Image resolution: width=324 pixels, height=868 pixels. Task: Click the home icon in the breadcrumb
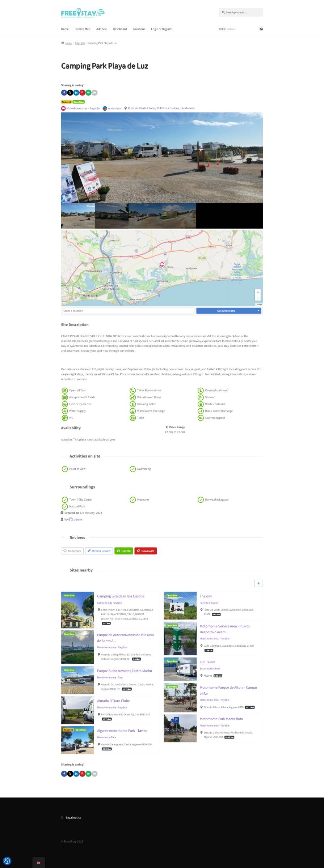point(63,43)
